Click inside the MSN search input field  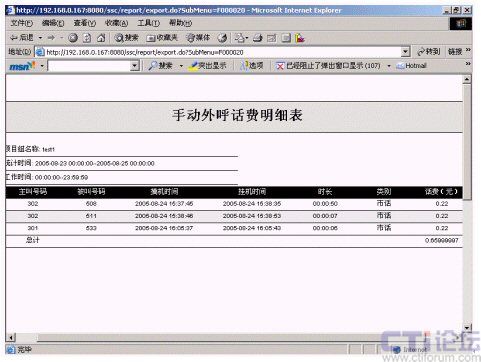(x=89, y=66)
